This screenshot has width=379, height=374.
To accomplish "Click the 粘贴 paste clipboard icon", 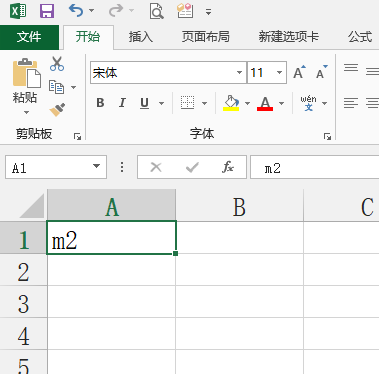I will [x=26, y=73].
